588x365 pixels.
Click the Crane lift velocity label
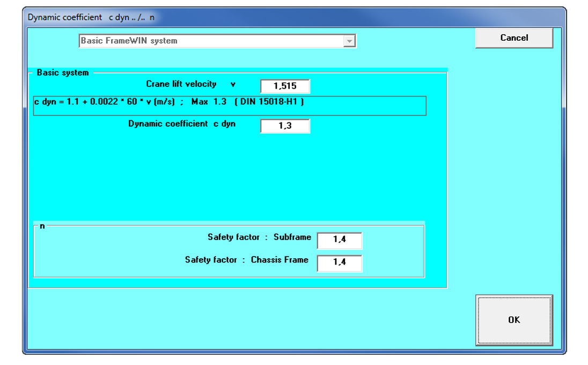point(181,84)
